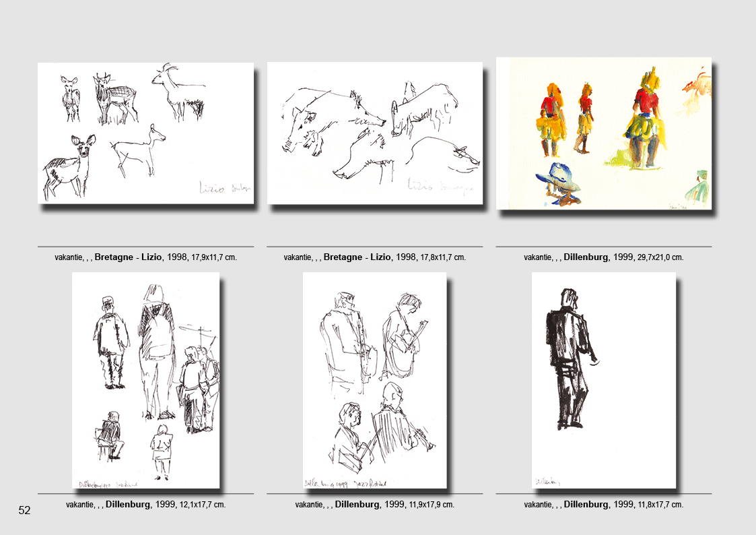Click the guitar player in the jazz sketch
This screenshot has height=535, width=756.
click(403, 337)
